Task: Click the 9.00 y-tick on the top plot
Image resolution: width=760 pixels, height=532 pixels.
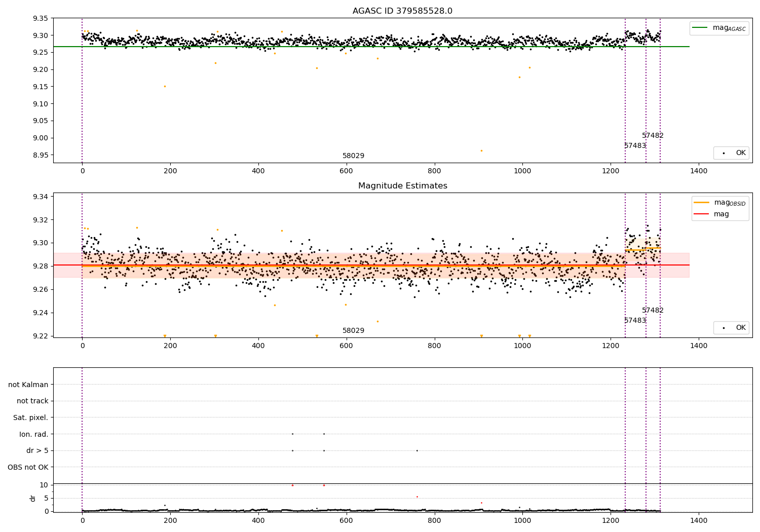Action: (x=40, y=138)
